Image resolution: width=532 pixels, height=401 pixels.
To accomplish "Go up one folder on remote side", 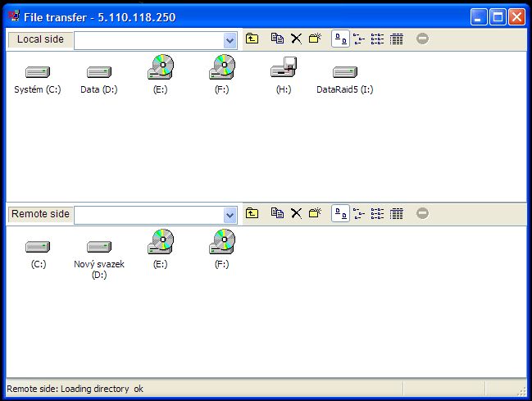I will (252, 213).
